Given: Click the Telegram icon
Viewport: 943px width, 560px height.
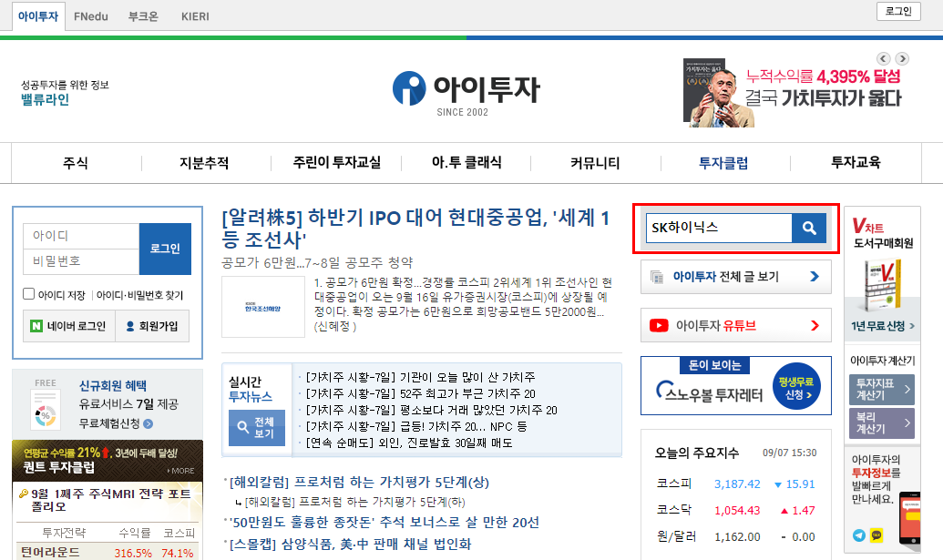Looking at the screenshot, I should [859, 535].
